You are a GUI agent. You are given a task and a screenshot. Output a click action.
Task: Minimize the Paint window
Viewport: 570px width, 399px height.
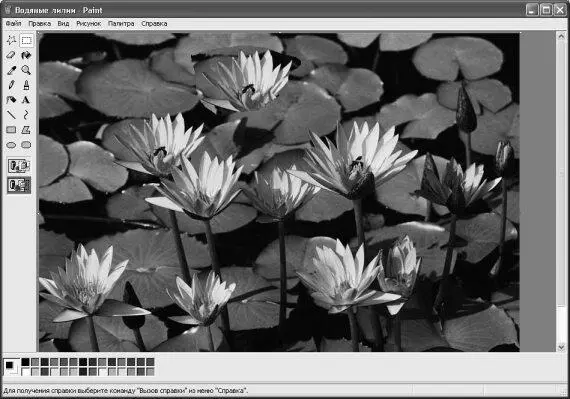coord(532,10)
